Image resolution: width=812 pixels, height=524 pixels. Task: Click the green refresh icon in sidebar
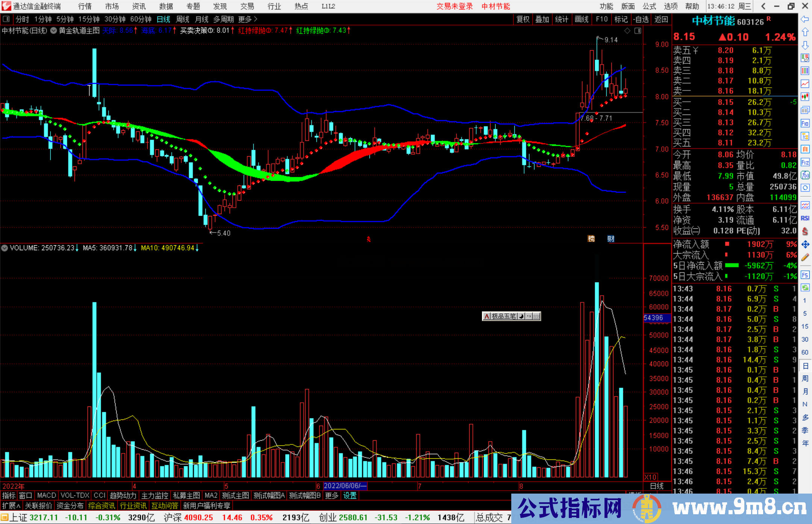pyautogui.click(x=805, y=288)
